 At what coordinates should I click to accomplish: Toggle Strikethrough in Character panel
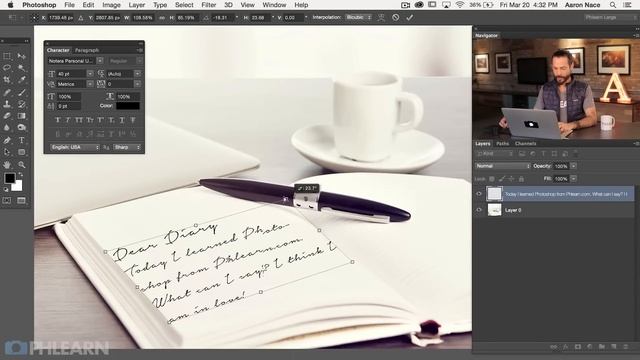tap(133, 120)
